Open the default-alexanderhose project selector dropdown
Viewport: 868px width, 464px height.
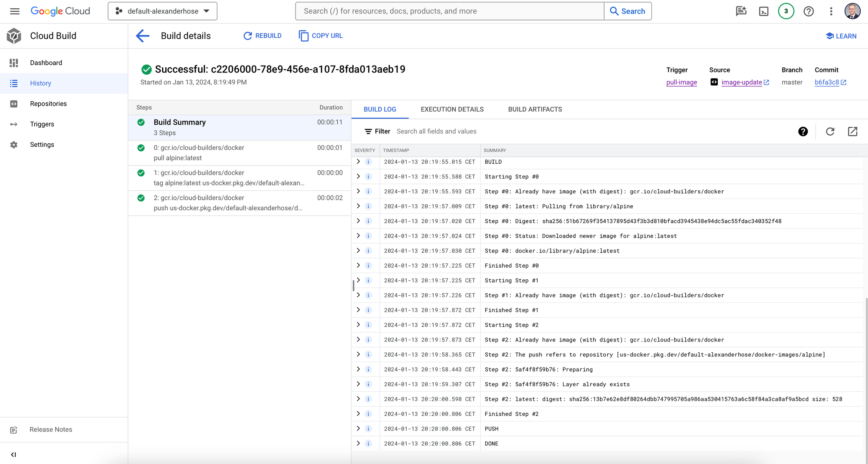(x=162, y=11)
